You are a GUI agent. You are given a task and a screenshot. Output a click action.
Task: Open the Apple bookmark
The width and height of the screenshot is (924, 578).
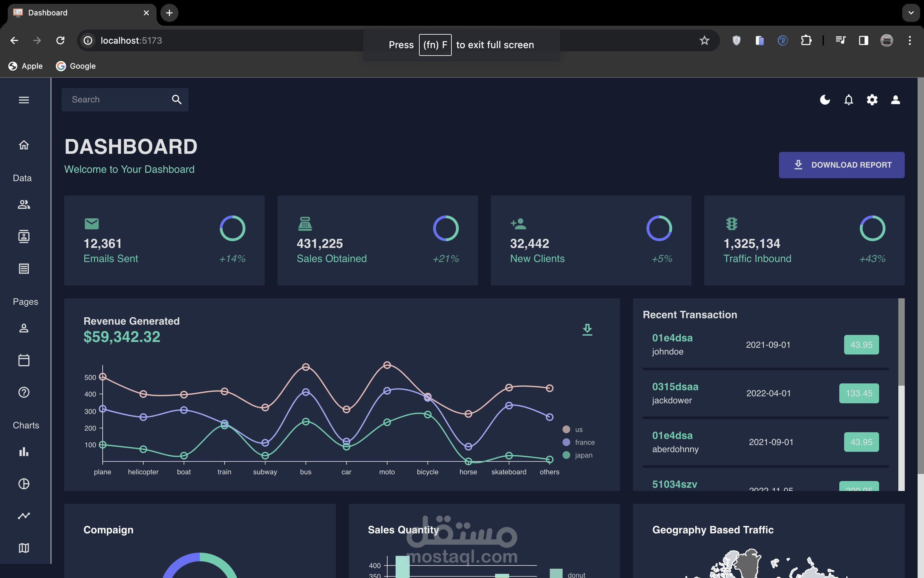coord(26,66)
